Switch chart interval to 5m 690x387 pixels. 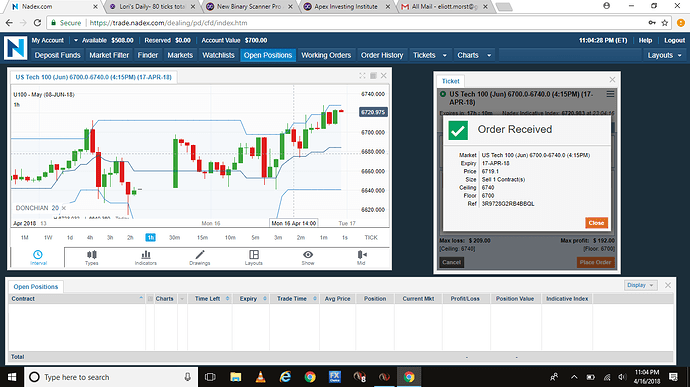tap(255, 237)
